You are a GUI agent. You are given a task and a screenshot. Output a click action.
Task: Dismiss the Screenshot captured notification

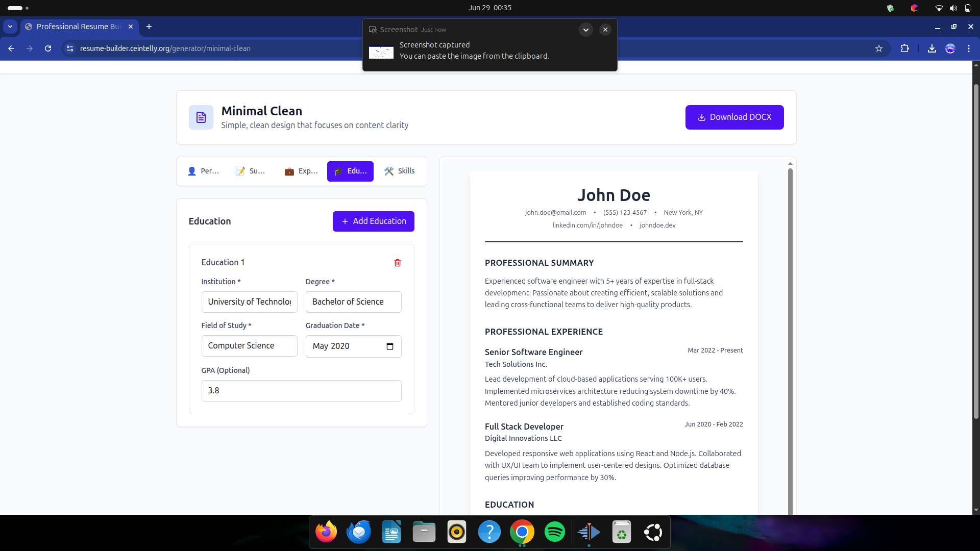[x=605, y=30]
